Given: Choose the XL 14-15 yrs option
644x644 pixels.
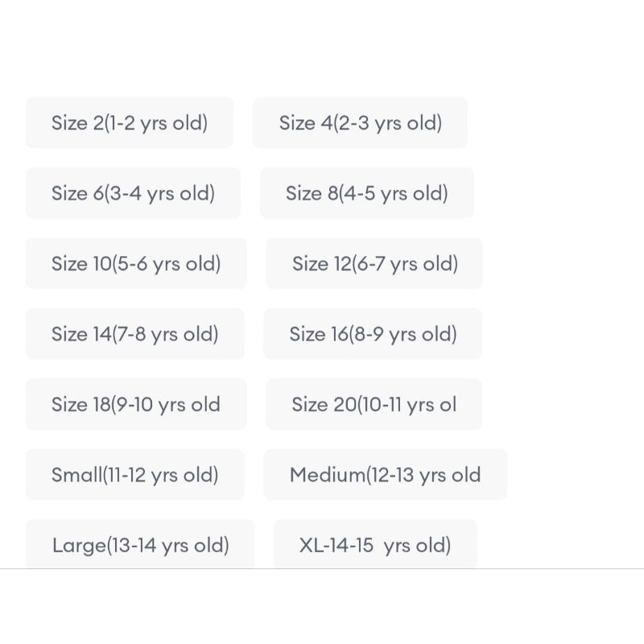Looking at the screenshot, I should tap(375, 545).
